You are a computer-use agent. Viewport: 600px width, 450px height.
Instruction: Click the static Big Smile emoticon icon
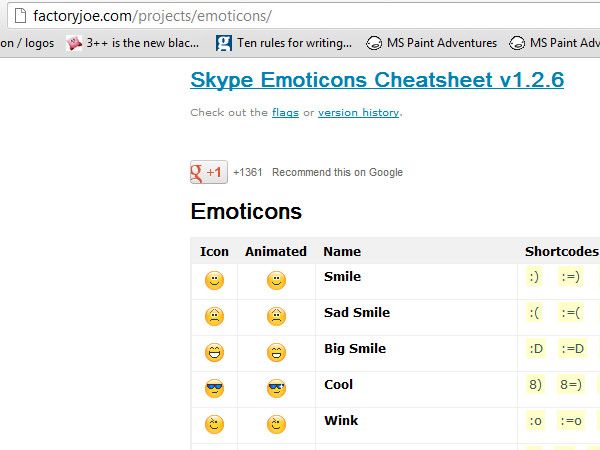tap(214, 352)
